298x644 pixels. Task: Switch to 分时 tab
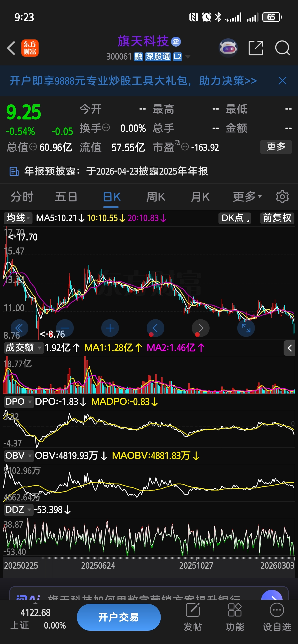tap(22, 197)
